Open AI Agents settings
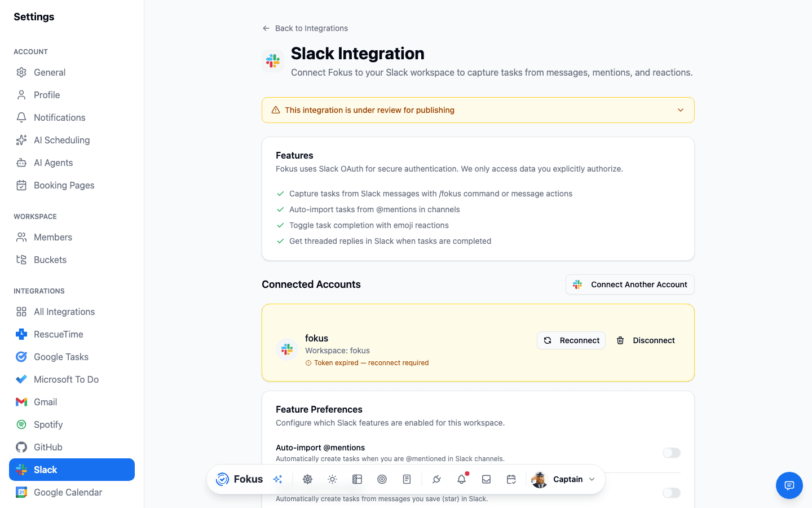Image resolution: width=812 pixels, height=508 pixels. pyautogui.click(x=72, y=163)
